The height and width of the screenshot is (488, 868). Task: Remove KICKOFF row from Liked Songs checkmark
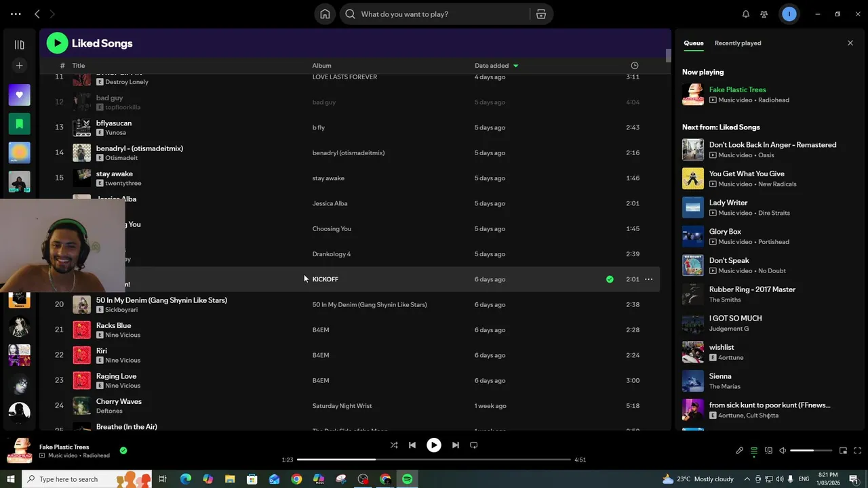click(610, 279)
